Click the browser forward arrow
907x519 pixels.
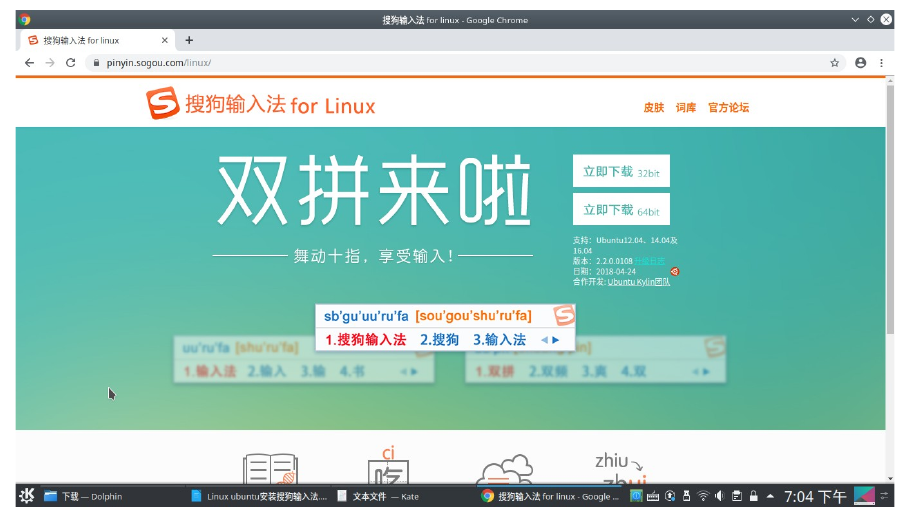(x=50, y=62)
